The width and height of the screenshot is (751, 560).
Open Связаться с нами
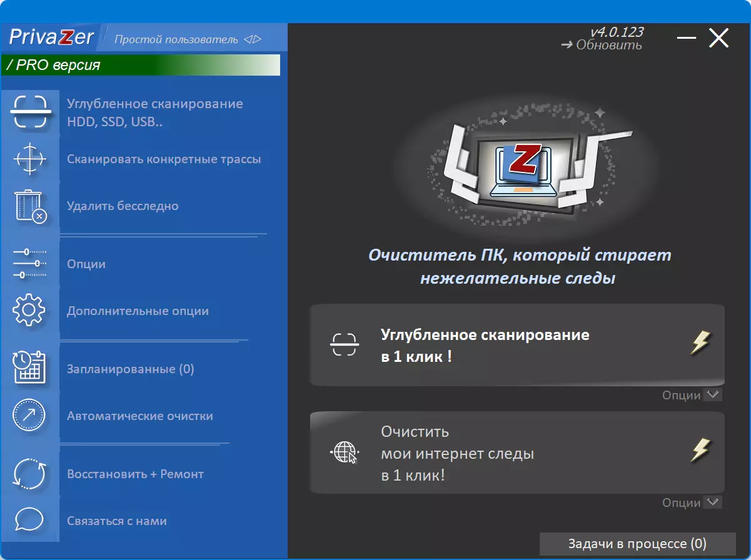(117, 521)
